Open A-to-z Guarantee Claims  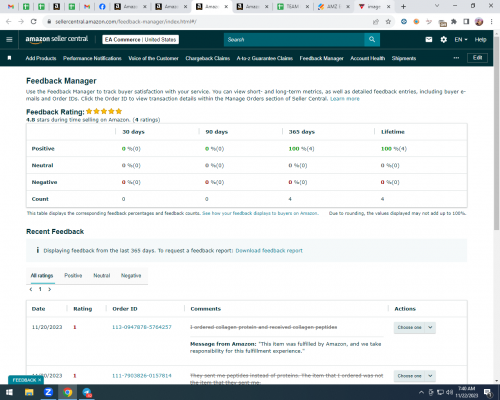(265, 58)
